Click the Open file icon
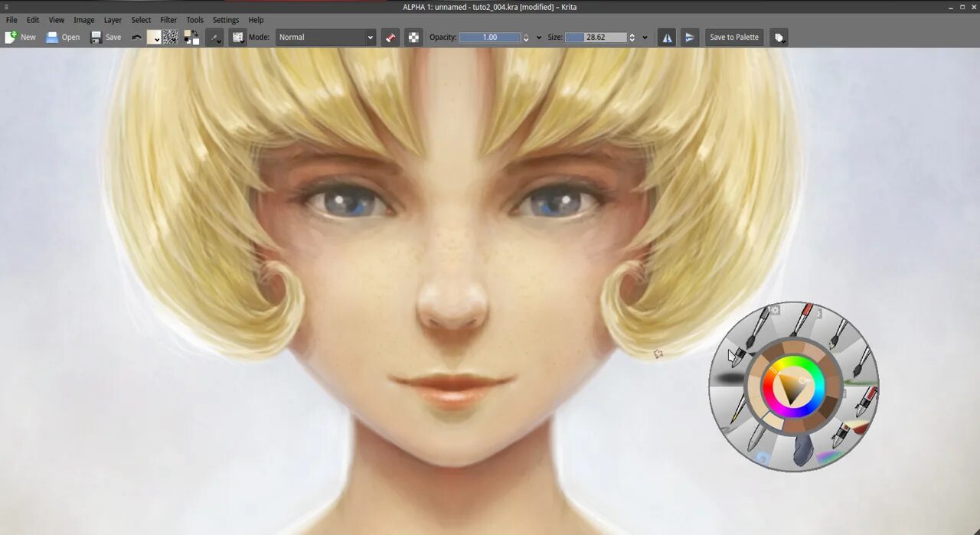Image resolution: width=980 pixels, height=535 pixels. pos(52,37)
